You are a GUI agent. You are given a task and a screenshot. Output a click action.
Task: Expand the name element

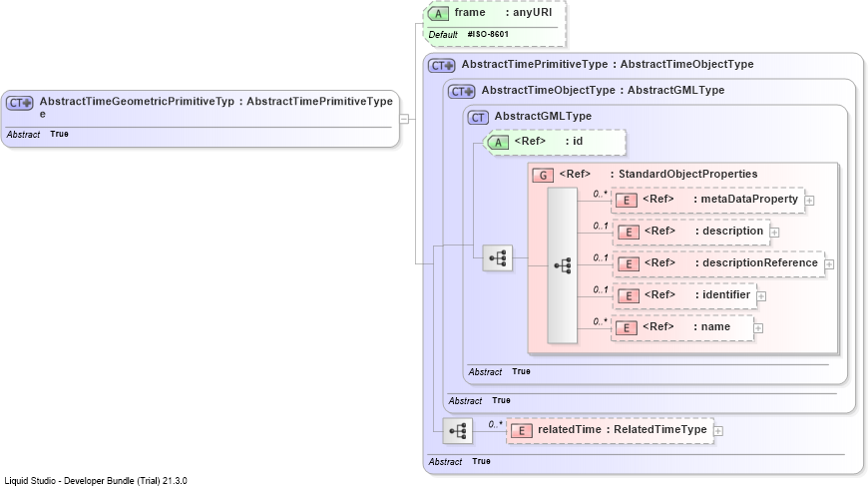pos(758,328)
